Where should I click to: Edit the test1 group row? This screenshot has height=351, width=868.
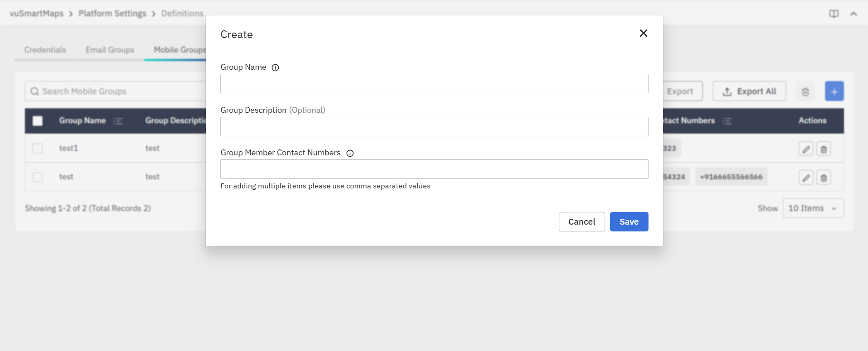click(x=806, y=149)
